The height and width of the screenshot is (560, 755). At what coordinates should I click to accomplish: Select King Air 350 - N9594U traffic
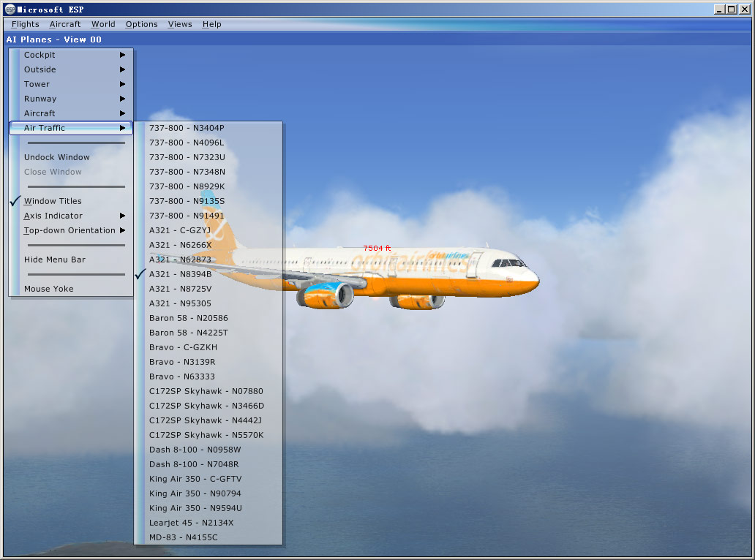(x=208, y=508)
